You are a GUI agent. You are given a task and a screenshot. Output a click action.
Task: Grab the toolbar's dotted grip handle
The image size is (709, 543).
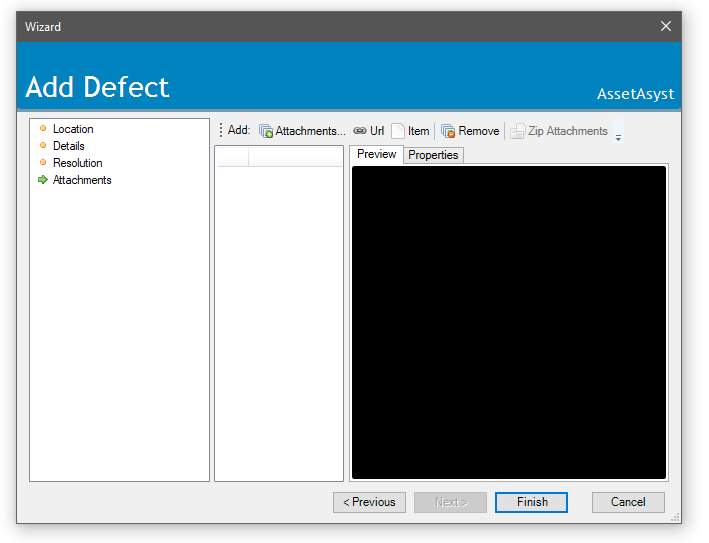click(x=221, y=131)
